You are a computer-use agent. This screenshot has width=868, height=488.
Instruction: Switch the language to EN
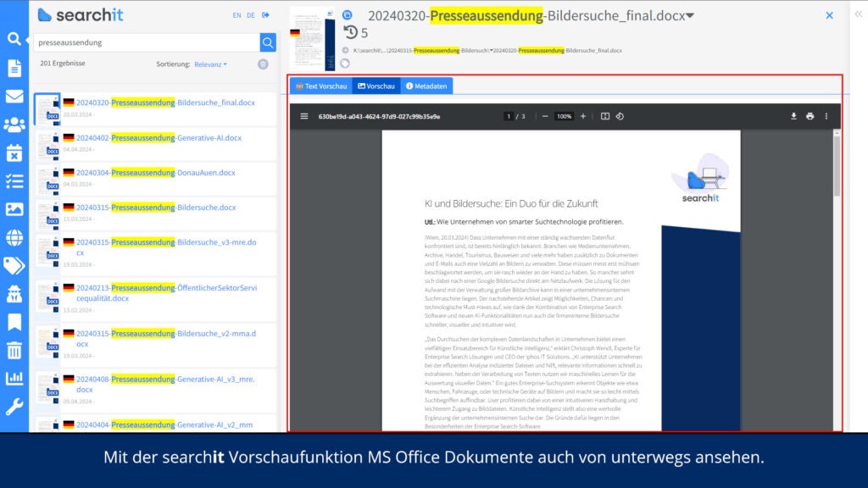[x=236, y=15]
